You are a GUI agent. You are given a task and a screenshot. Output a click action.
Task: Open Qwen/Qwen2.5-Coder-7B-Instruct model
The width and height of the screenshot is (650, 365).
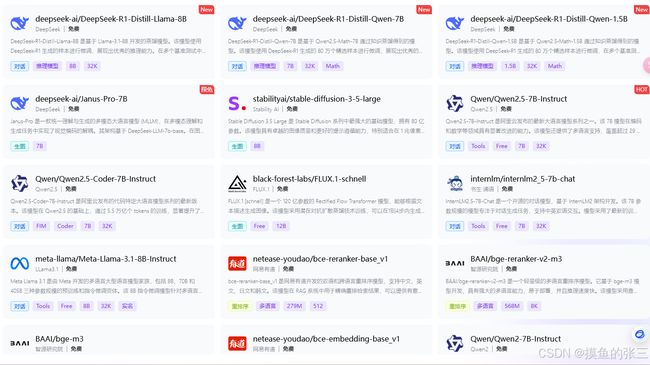pos(95,179)
